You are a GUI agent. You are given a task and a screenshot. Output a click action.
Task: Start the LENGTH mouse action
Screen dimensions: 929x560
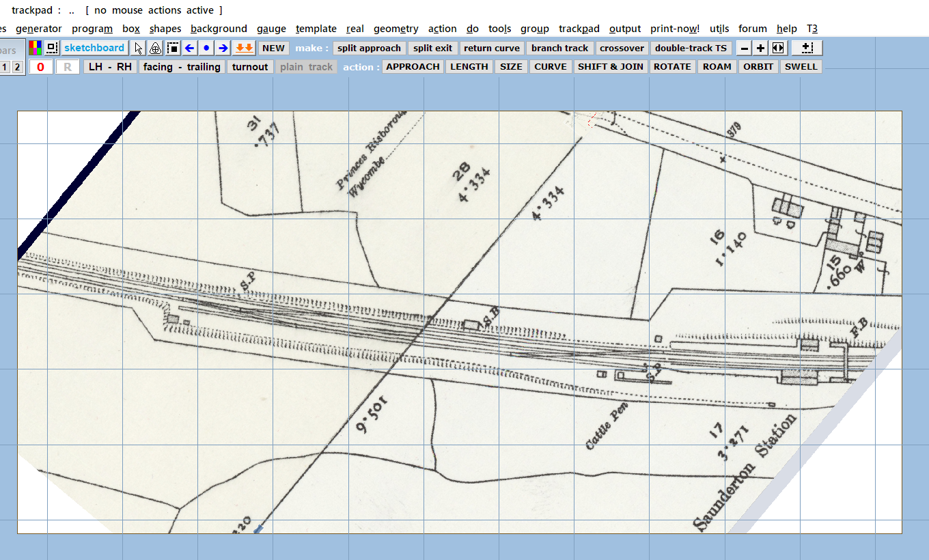[x=469, y=66]
